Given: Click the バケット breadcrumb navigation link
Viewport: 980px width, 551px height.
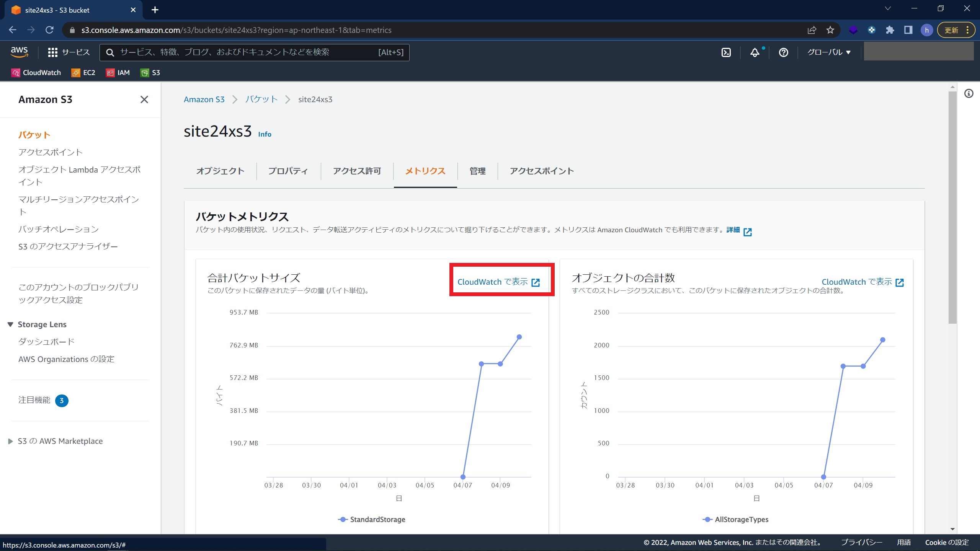Looking at the screenshot, I should [x=261, y=99].
